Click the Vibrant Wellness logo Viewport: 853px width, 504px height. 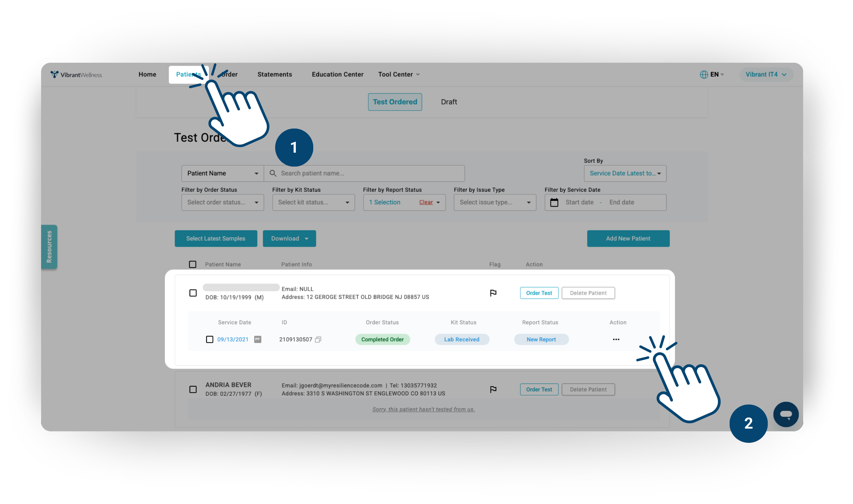point(76,74)
